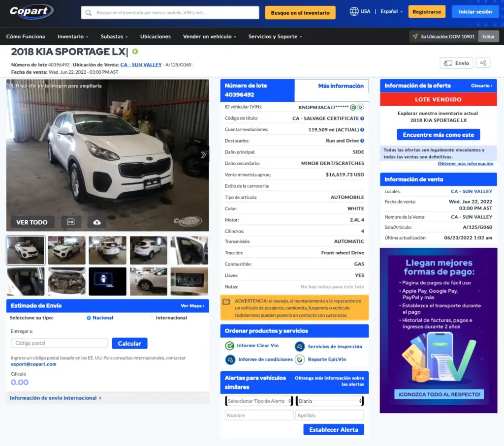
Task: Click the Código postal input field
Action: pos(59,343)
